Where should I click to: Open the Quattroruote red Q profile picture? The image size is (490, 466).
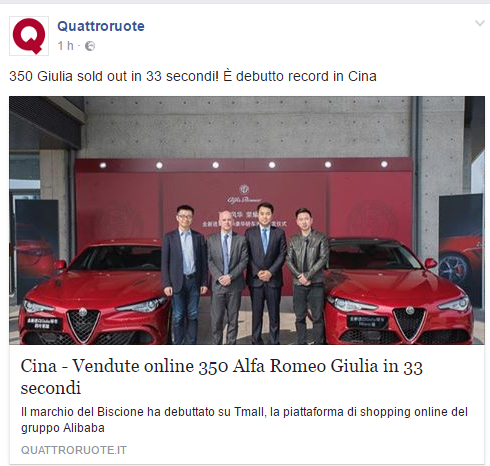29,36
